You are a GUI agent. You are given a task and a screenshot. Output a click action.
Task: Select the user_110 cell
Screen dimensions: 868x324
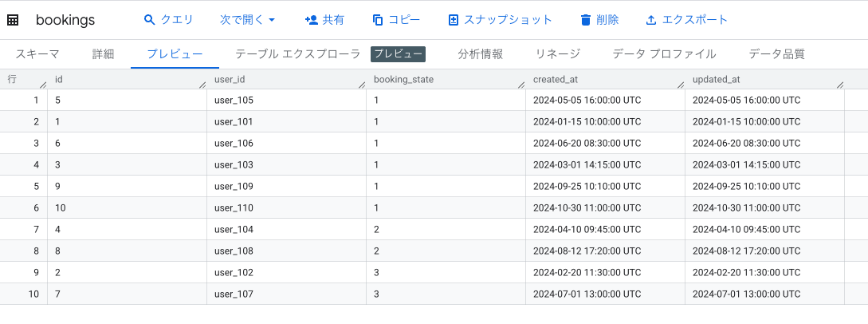287,208
